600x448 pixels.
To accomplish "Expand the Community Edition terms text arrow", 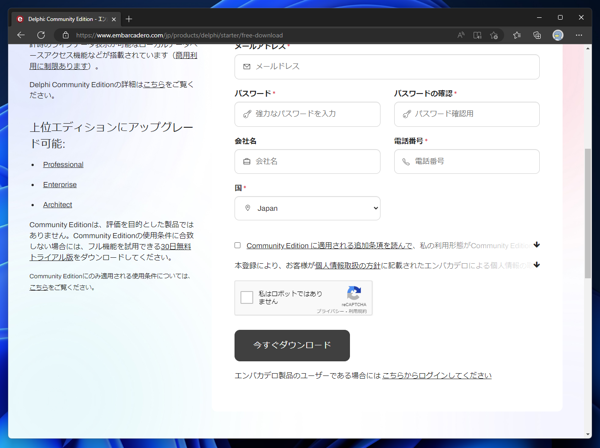I will coord(537,244).
